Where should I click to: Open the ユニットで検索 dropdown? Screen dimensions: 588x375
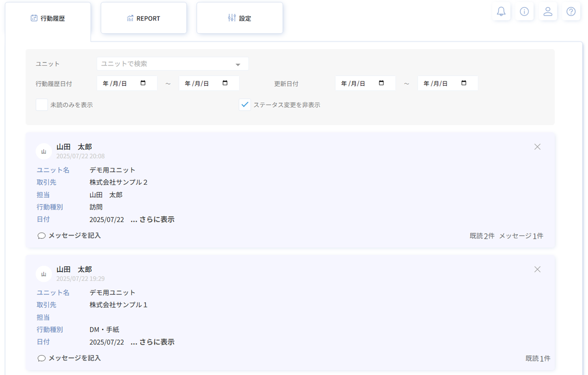click(x=173, y=64)
